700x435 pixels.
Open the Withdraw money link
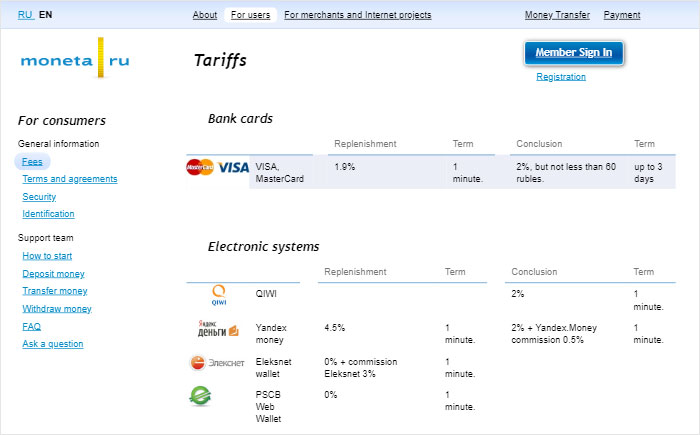click(57, 309)
